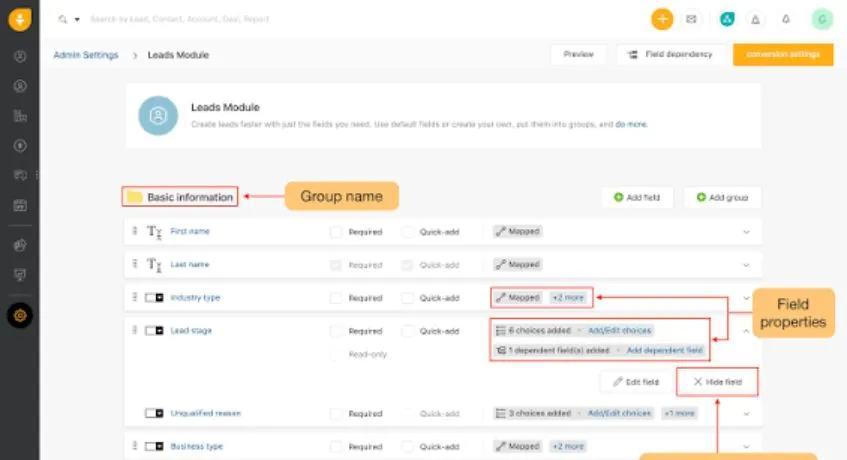Screen dimensions: 847x460
Task: Toggle Required for Last name
Action: [x=336, y=265]
